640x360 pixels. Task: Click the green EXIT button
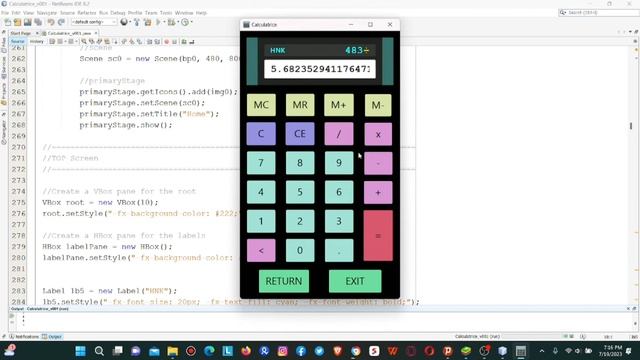click(355, 281)
